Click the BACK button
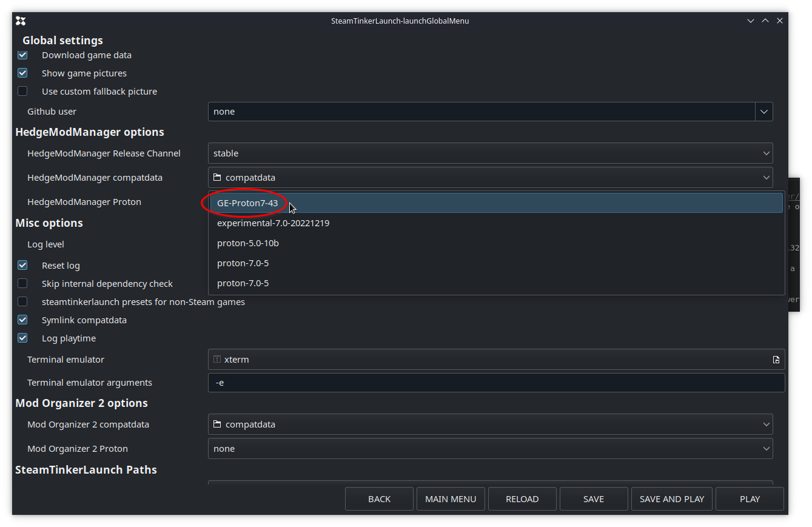 tap(379, 499)
